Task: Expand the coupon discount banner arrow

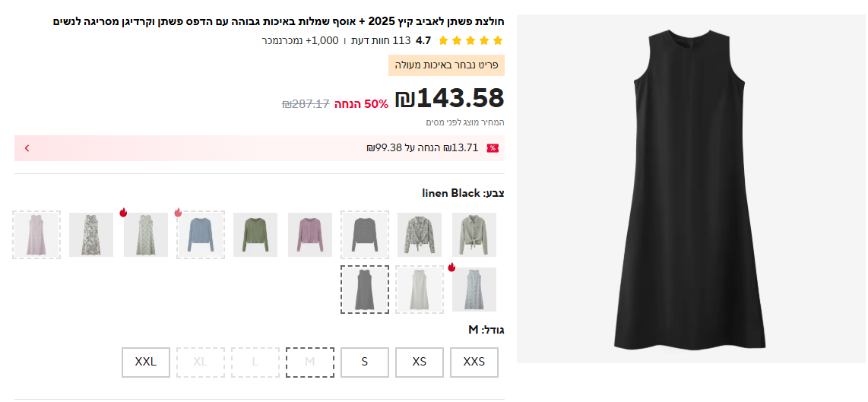Action: point(27,148)
